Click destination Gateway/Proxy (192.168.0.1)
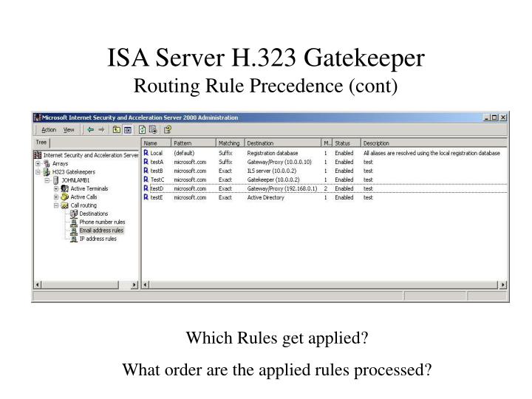Screen dimensions: 532x399 282,188
